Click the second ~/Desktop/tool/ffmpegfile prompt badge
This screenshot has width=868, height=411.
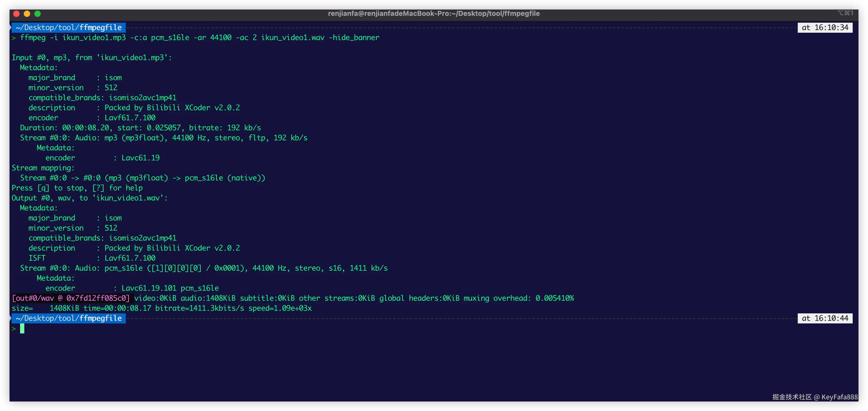(68, 318)
